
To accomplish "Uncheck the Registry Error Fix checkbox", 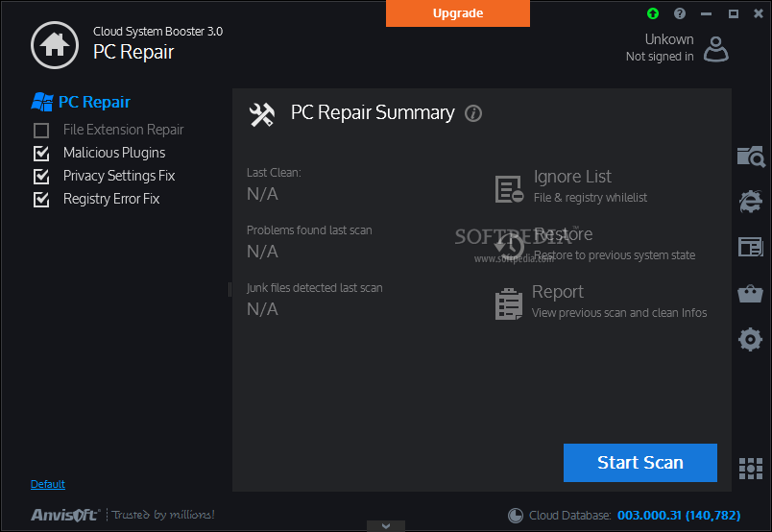I will (x=41, y=200).
